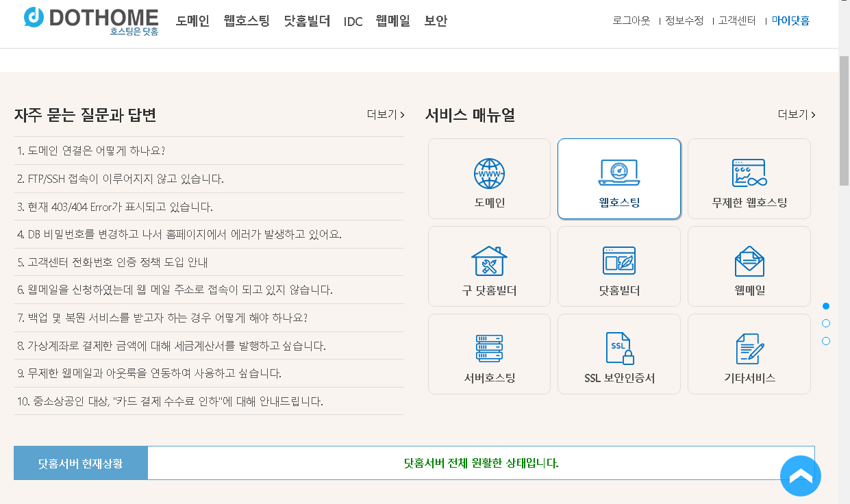The height and width of the screenshot is (504, 850).
Task: Click the 로그아웃 link
Action: pyautogui.click(x=632, y=21)
